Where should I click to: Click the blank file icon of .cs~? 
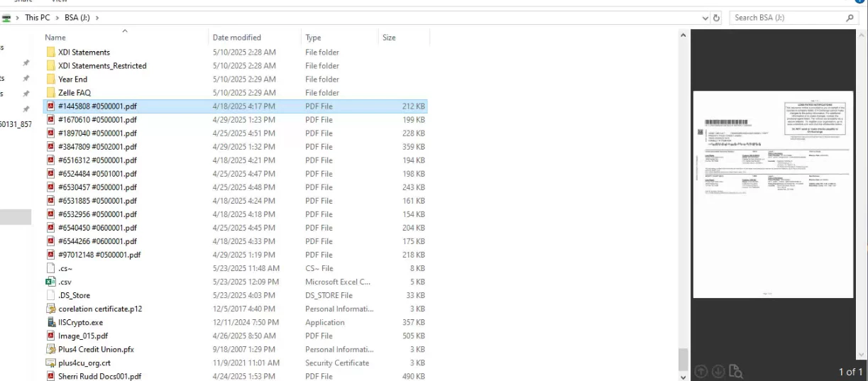click(50, 268)
